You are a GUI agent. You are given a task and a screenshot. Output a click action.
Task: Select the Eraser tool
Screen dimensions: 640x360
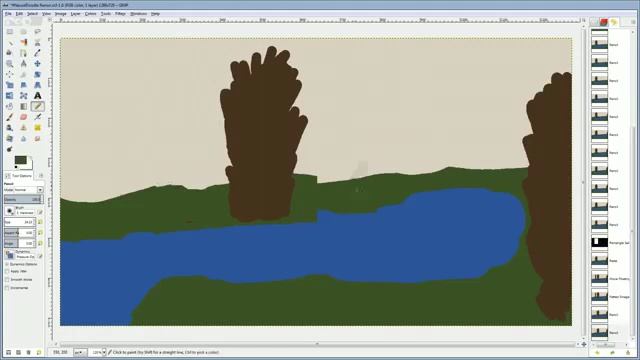tap(23, 117)
